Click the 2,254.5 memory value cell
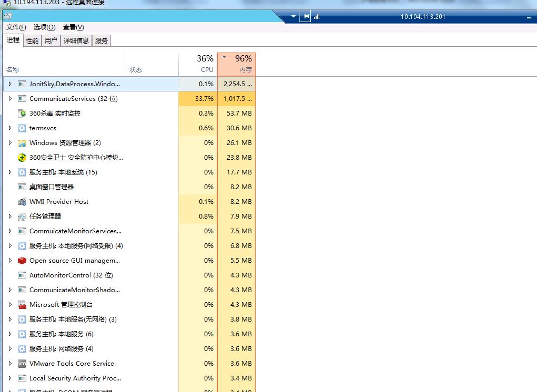Viewport: 537px width, 392px height. pos(237,84)
